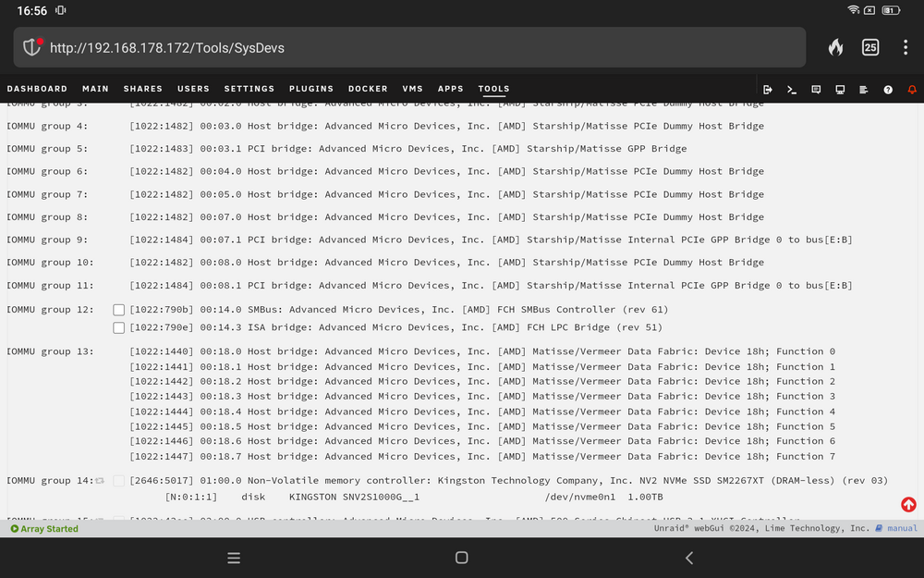Open the Plugins page

pos(311,89)
